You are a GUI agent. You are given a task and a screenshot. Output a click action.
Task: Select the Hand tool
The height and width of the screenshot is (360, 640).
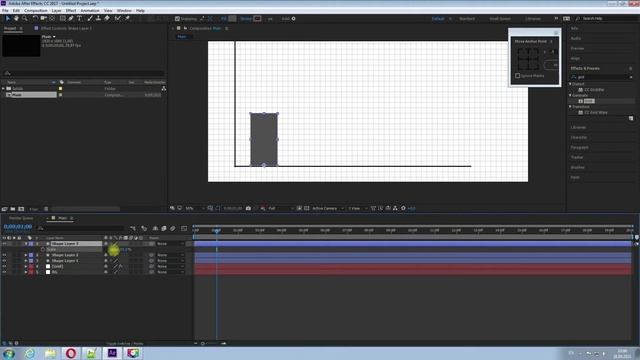click(16, 18)
